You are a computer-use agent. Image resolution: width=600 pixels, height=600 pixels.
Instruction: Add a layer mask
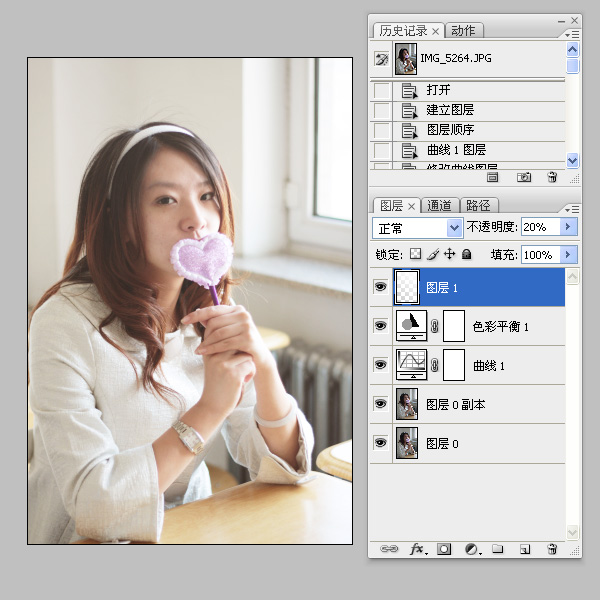coord(444,549)
